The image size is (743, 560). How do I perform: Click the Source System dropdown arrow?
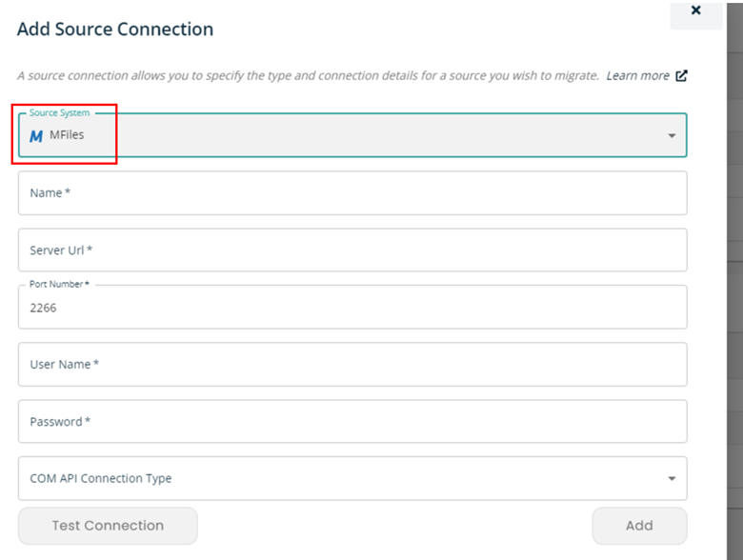(x=672, y=136)
